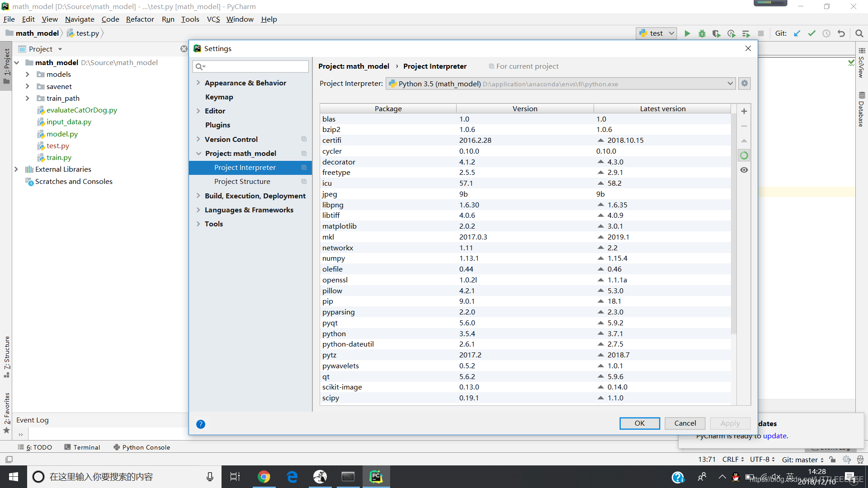Click the Settings search input field
Screen dimensions: 868x488
(x=250, y=66)
